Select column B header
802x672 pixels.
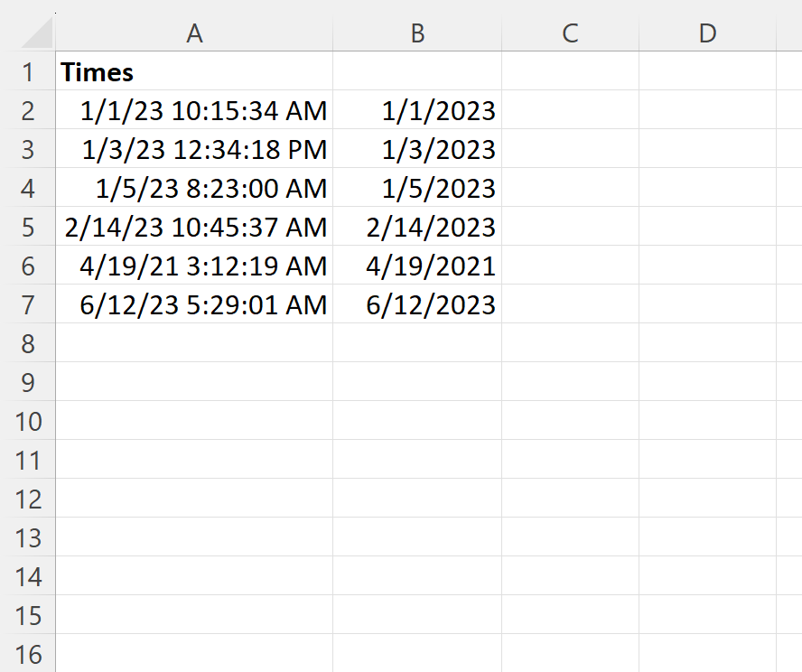(417, 33)
